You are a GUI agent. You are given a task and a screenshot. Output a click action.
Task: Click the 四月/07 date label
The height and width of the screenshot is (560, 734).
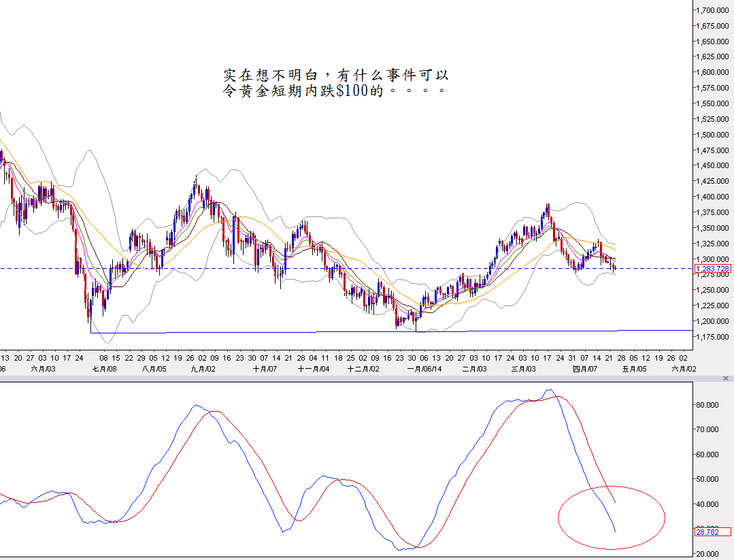click(x=585, y=369)
